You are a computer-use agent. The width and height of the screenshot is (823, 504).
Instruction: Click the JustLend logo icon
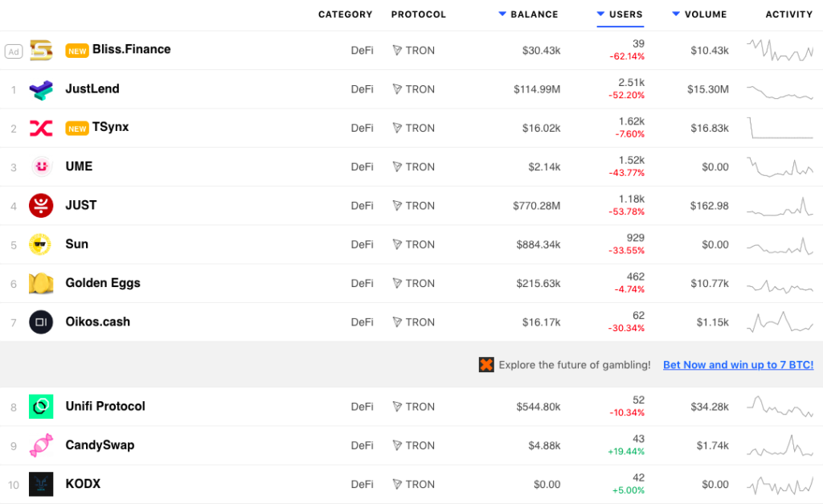41,89
